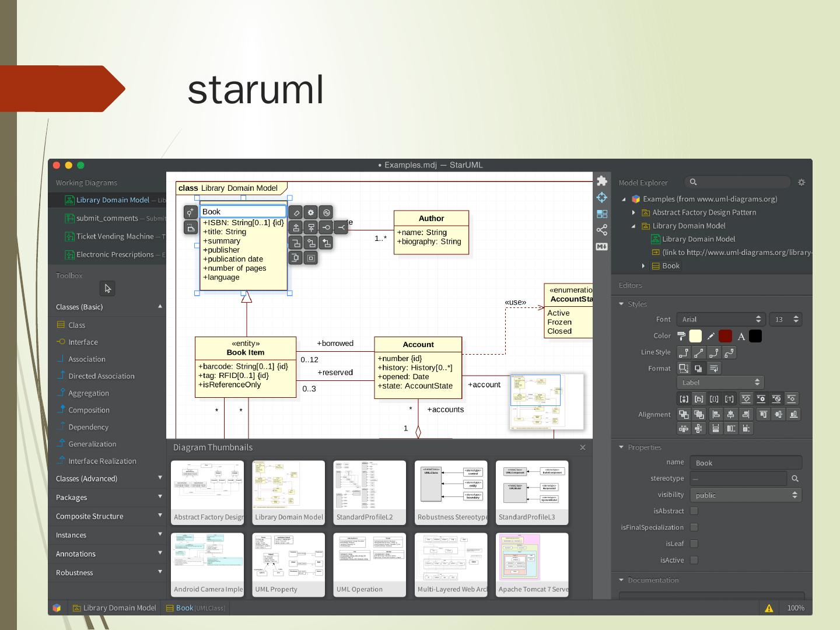Select Ticket Vending Machine working diagram

(x=108, y=236)
